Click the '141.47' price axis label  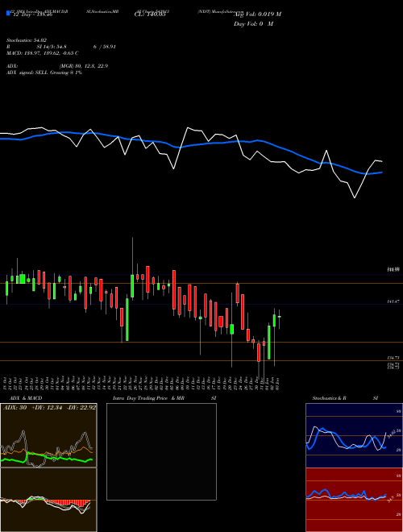(393, 301)
